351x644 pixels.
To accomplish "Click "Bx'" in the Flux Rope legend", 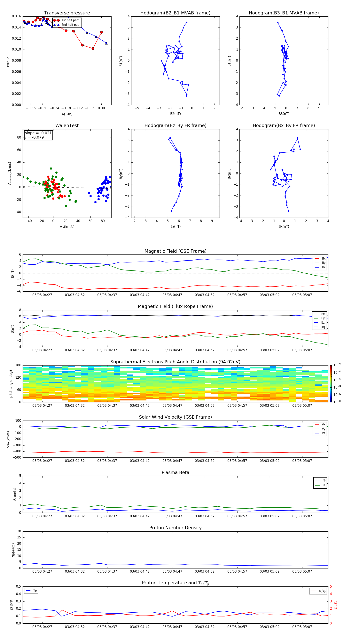I will [323, 314].
